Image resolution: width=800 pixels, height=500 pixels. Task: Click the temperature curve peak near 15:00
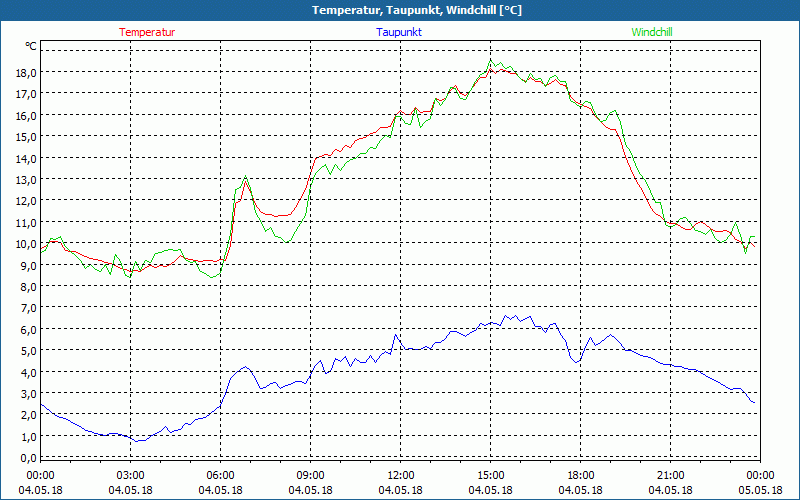click(x=492, y=68)
